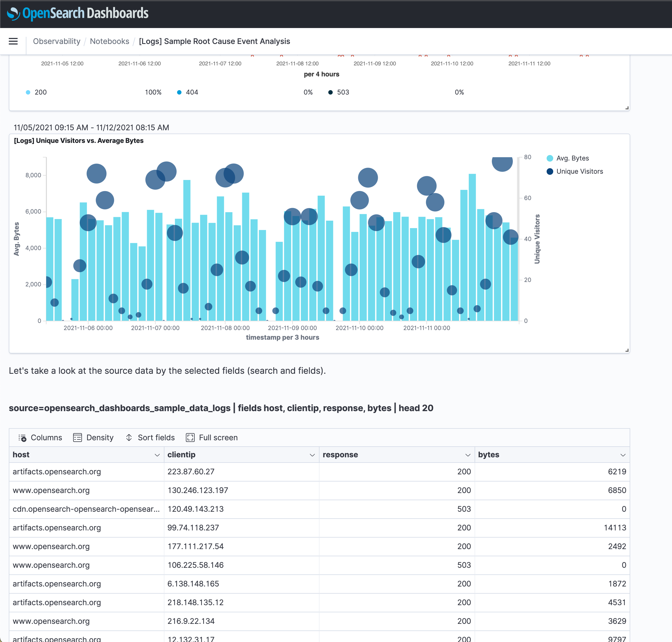
Task: Open the clientip column header dropdown
Action: click(312, 455)
